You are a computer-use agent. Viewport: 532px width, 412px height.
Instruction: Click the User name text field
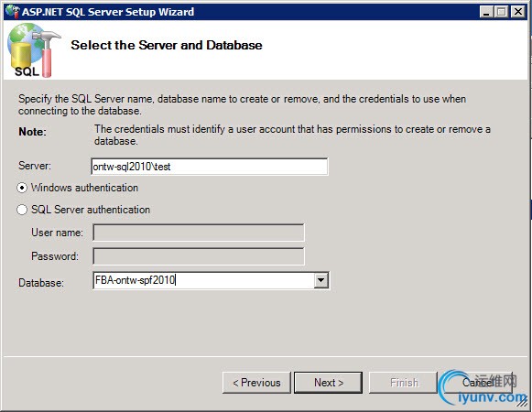199,233
